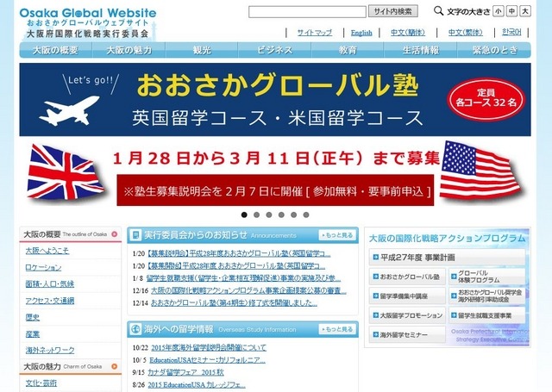
Task: Set font size to 中 (medium)
Action: pos(511,11)
